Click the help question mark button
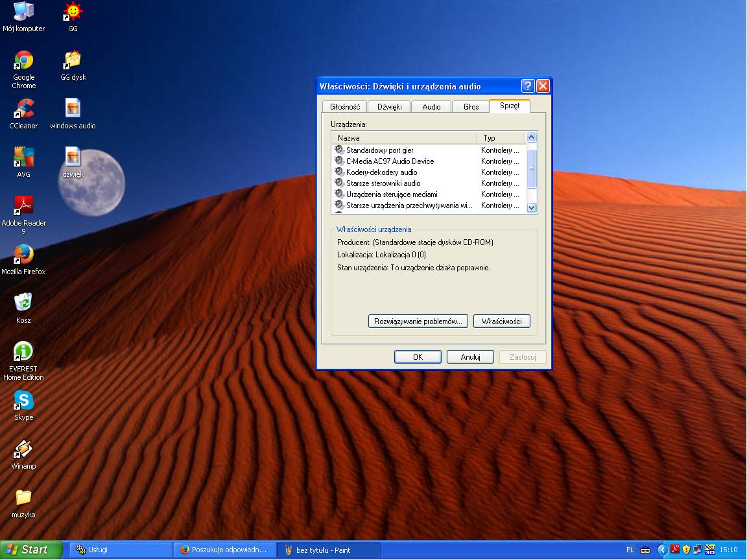Viewport: 747px width, 560px height. pyautogui.click(x=528, y=86)
